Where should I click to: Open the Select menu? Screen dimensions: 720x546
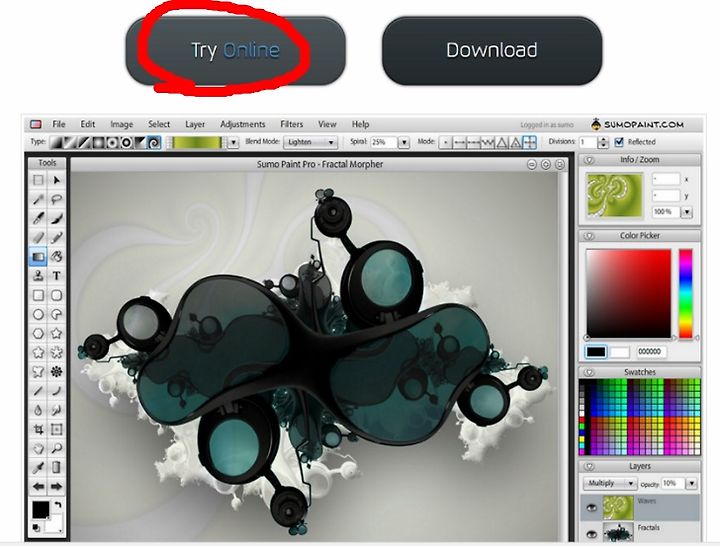[159, 124]
